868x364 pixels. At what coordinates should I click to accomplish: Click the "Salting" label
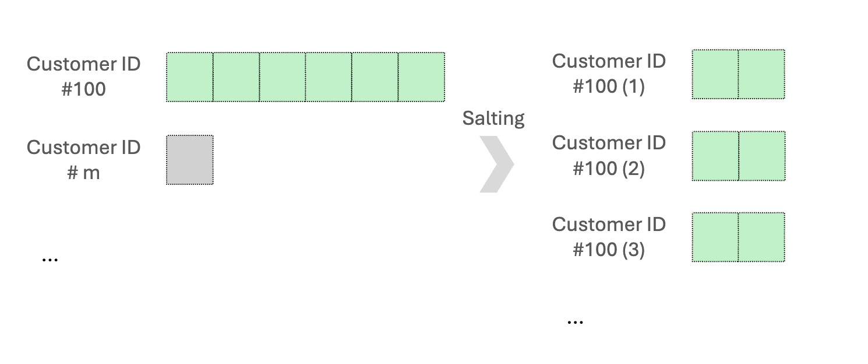493,118
